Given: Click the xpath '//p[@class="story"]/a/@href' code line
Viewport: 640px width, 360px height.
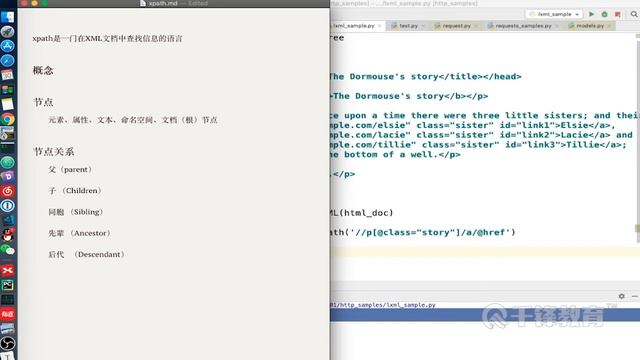Looking at the screenshot, I should [423, 232].
